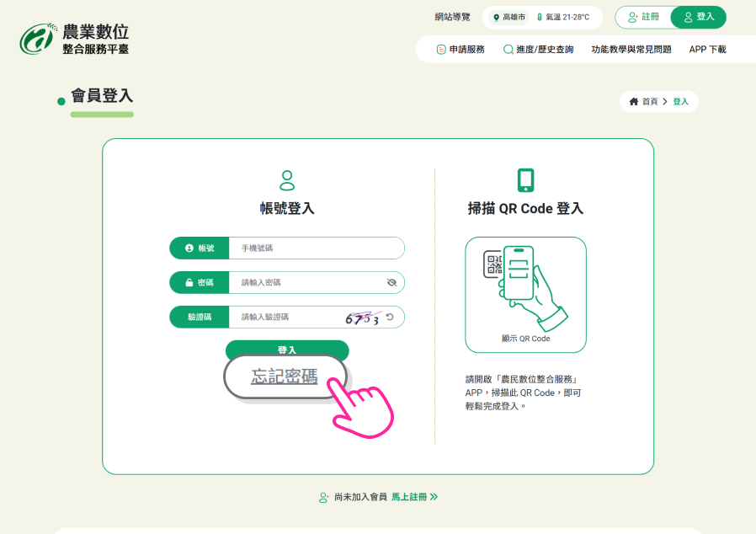Go to APP 下載 page
This screenshot has height=534, width=756.
coord(707,50)
